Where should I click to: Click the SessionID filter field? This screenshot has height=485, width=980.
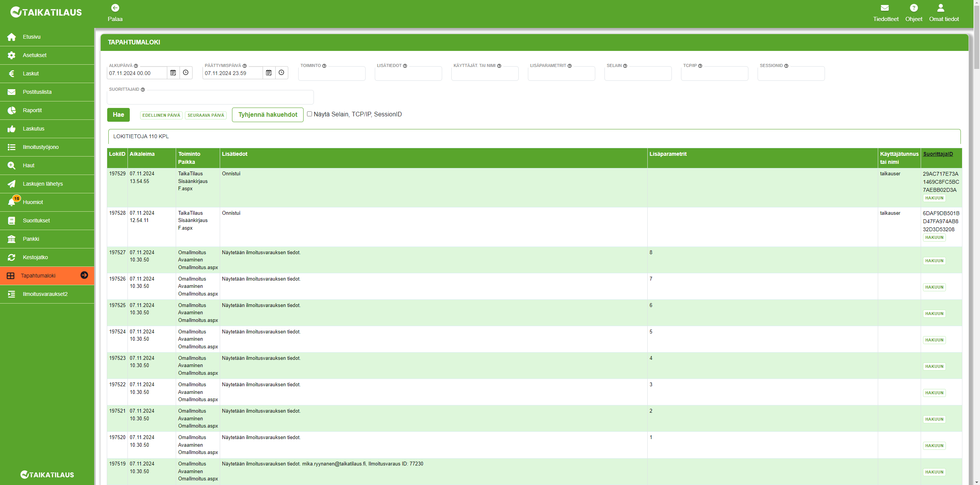pos(791,73)
